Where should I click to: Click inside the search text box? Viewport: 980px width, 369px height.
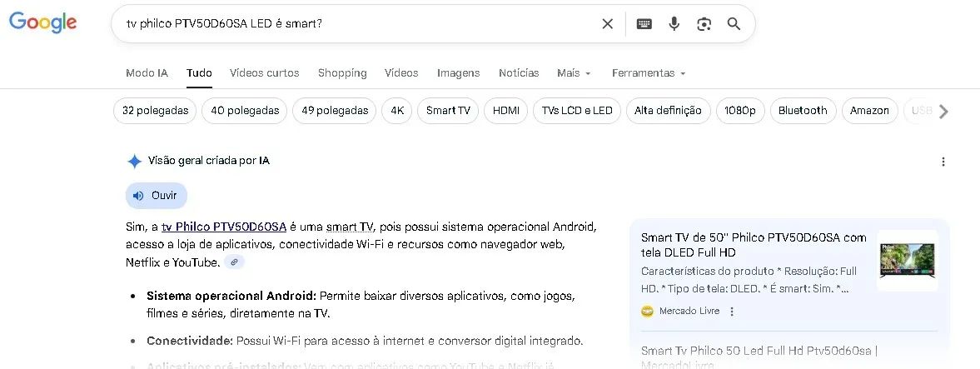click(360, 24)
